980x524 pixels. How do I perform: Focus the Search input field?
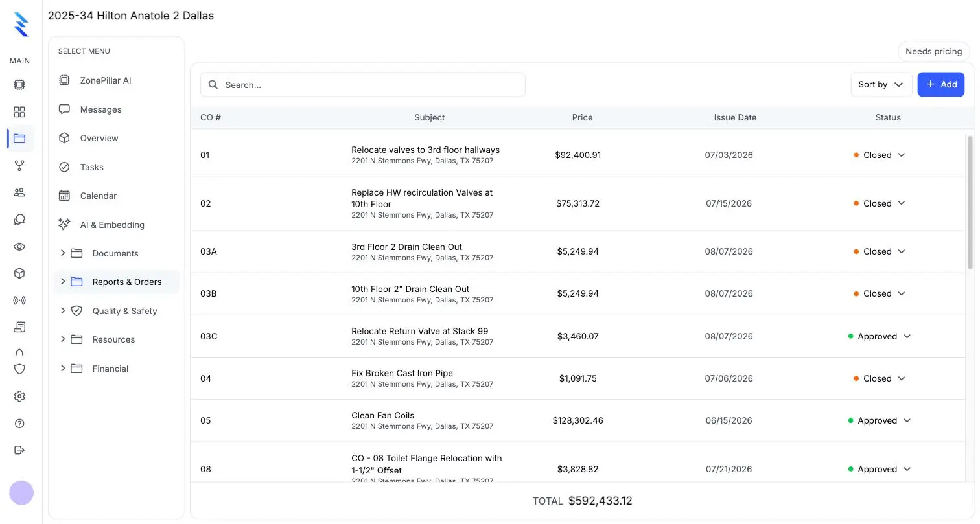363,85
